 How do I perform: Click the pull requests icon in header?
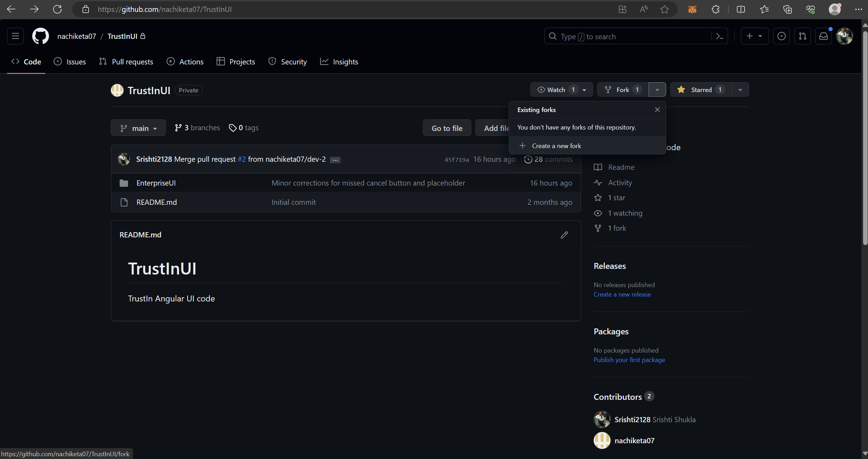click(803, 36)
